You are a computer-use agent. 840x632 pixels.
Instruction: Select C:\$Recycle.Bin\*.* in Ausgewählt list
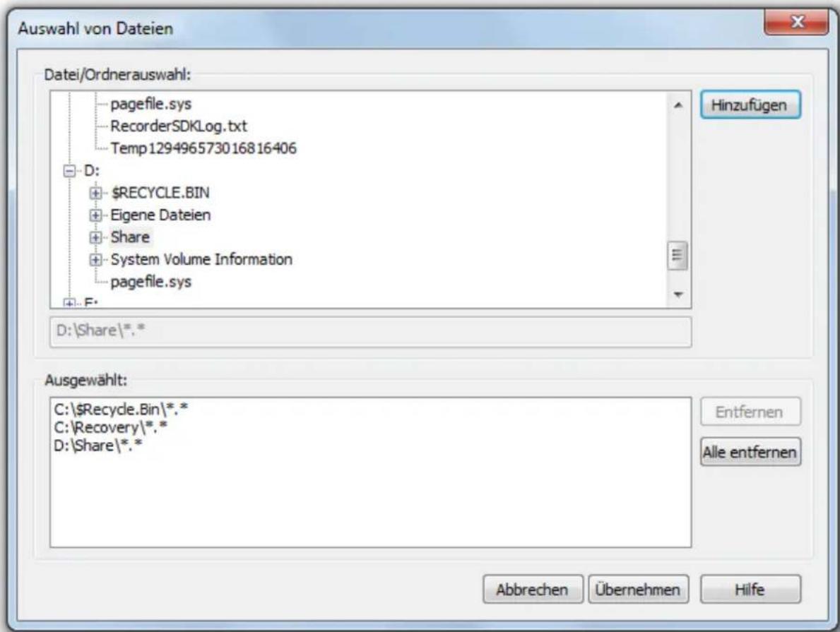point(121,410)
